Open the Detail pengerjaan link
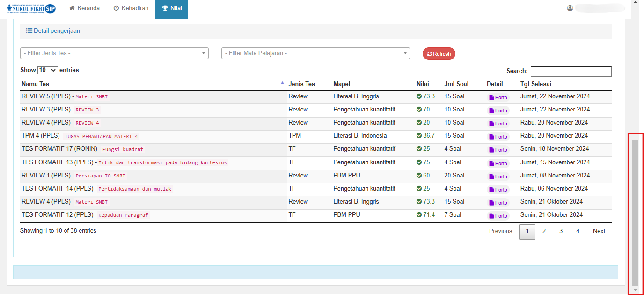 point(53,31)
